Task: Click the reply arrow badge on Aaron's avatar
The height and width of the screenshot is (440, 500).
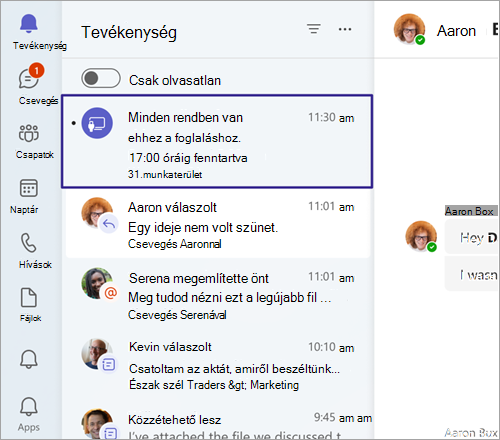Action: point(109,224)
